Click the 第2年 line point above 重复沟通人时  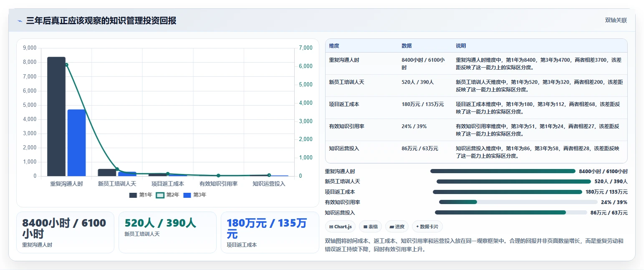(x=66, y=65)
